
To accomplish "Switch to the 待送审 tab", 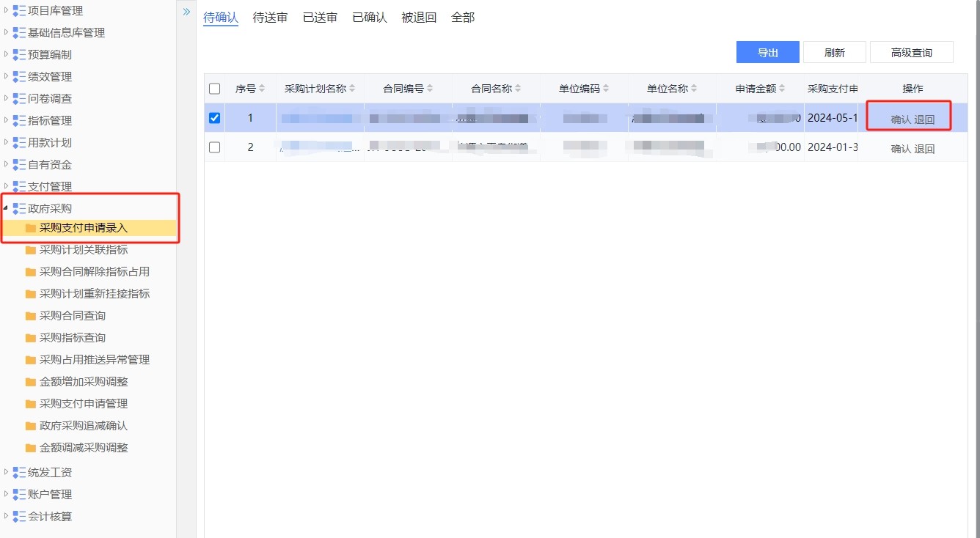I will tap(270, 18).
